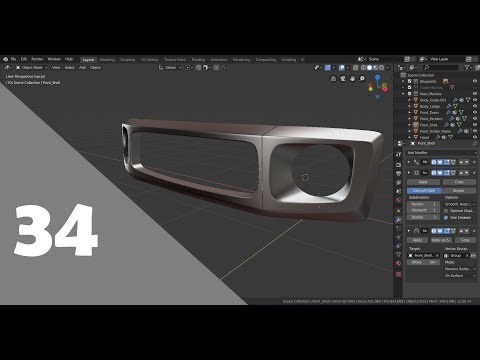Image resolution: width=480 pixels, height=360 pixels.
Task: Toggle X-ray mode icon
Action: pyautogui.click(x=356, y=68)
